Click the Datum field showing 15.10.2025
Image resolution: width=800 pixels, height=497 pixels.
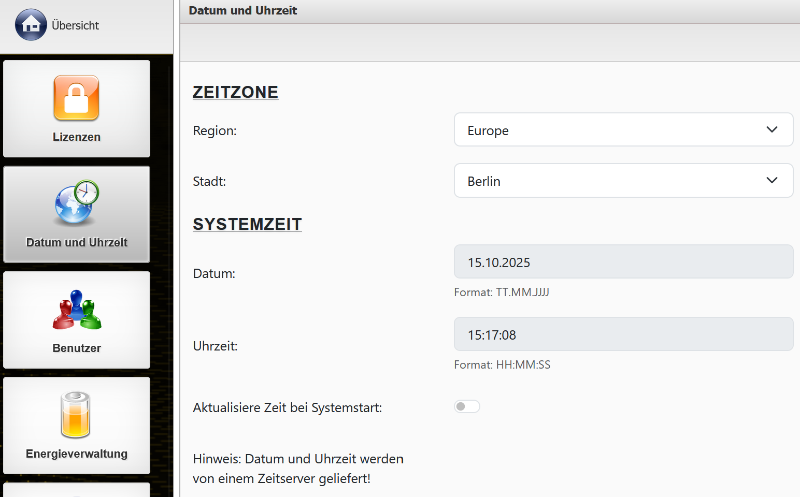[623, 262]
